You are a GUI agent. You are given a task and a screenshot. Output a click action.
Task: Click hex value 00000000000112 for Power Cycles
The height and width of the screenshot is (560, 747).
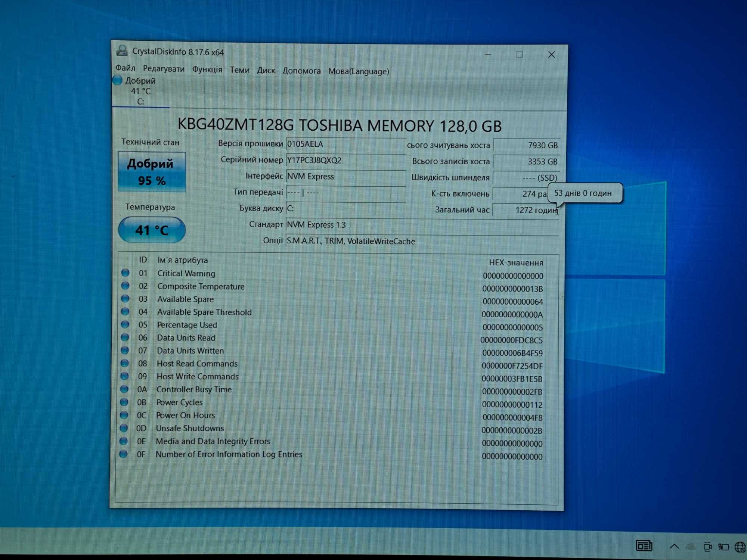point(512,405)
